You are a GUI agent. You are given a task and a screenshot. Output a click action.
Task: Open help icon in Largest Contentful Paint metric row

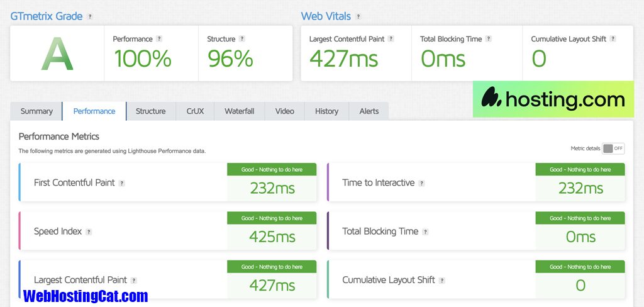[x=133, y=281]
